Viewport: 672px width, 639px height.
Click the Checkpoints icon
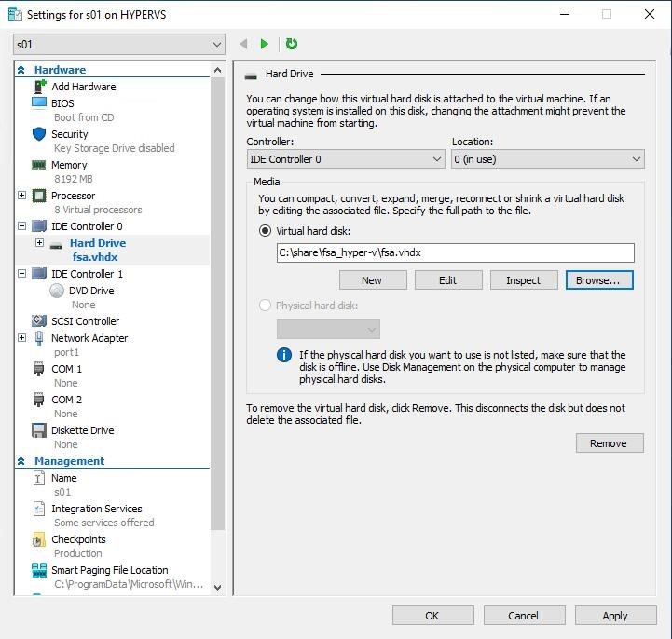point(38,539)
